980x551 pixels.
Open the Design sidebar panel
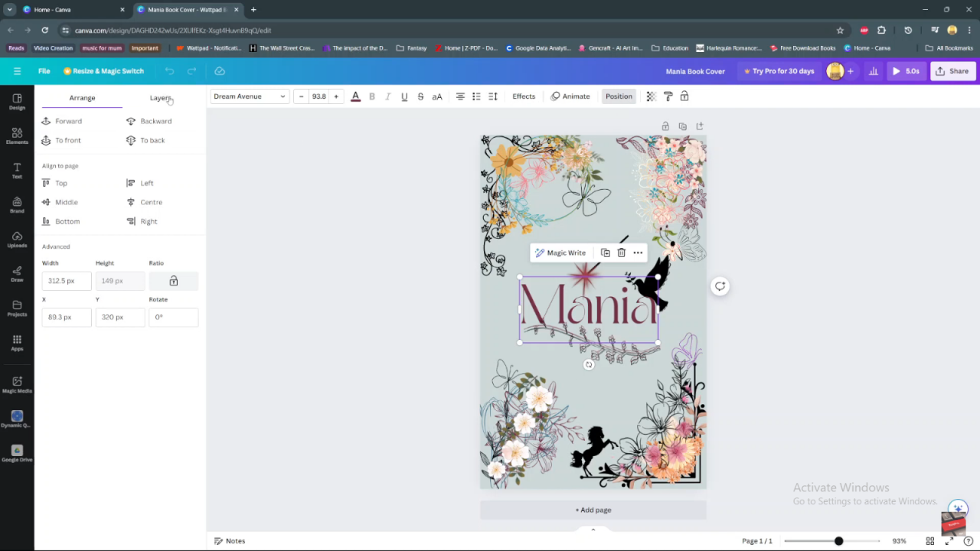point(17,102)
